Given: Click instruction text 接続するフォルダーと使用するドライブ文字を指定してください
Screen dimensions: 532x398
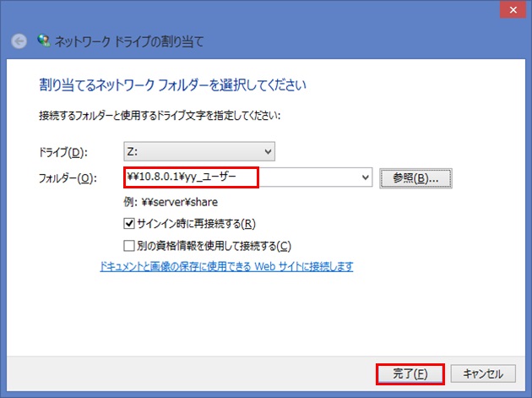Looking at the screenshot, I should pos(160,116).
